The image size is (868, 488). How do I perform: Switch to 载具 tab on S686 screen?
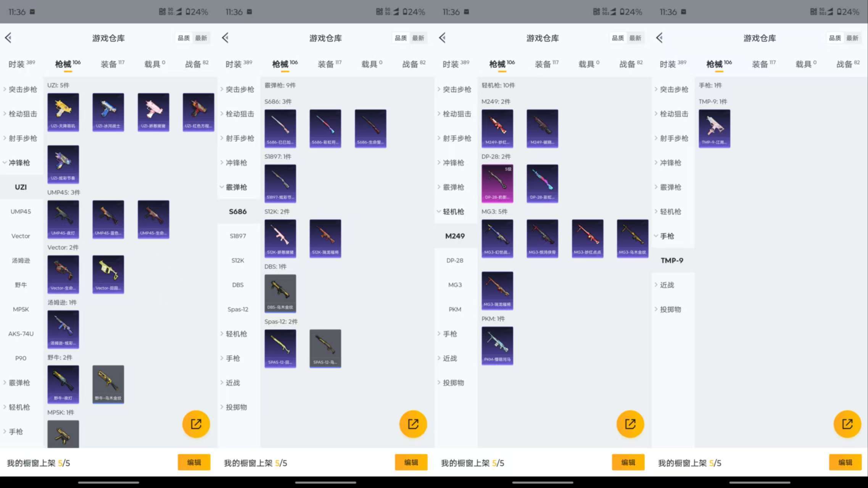click(x=372, y=64)
